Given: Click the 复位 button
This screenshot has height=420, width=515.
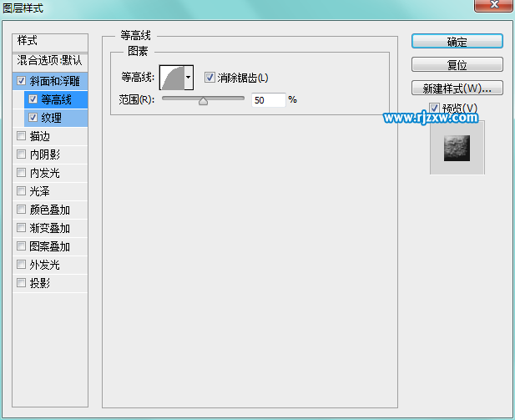Looking at the screenshot, I should tap(457, 64).
